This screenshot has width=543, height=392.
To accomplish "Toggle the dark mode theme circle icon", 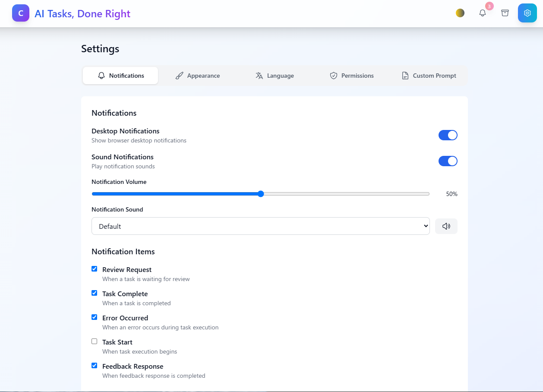I will (460, 13).
